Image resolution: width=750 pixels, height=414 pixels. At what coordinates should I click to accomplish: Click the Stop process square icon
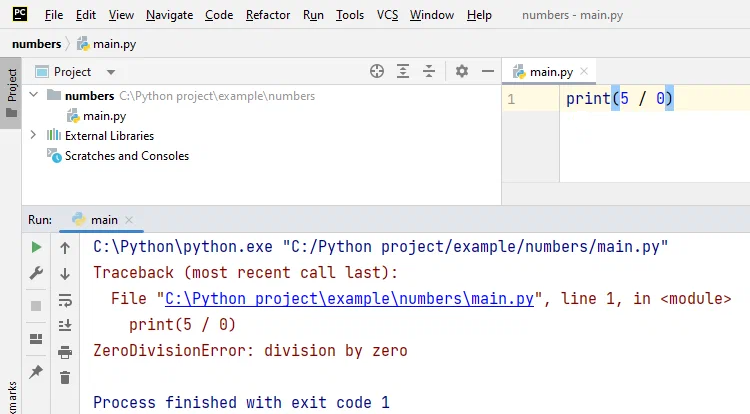(36, 305)
